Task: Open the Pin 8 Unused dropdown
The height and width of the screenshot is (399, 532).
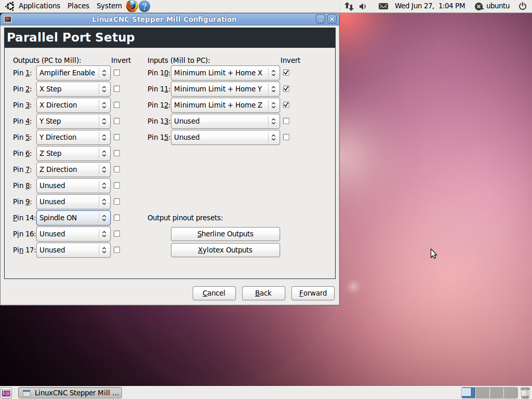Action: coord(73,185)
